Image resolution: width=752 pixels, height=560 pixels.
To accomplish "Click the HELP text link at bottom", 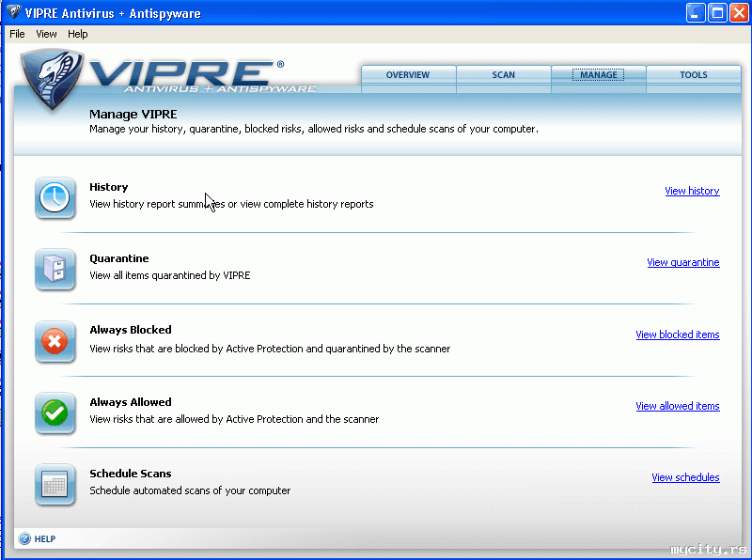I will point(45,539).
